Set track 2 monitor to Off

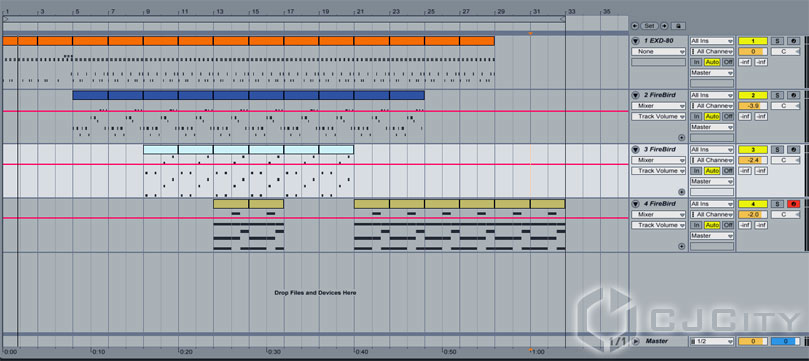pos(727,117)
